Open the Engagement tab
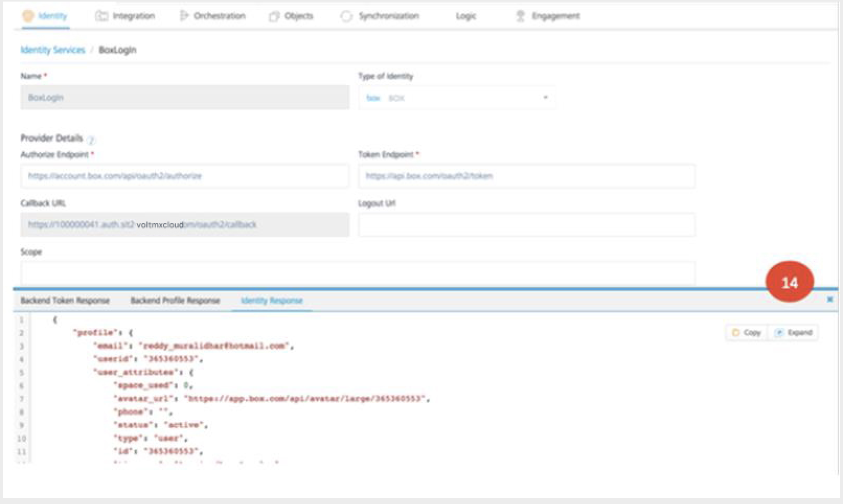The width and height of the screenshot is (843, 504). (x=548, y=16)
